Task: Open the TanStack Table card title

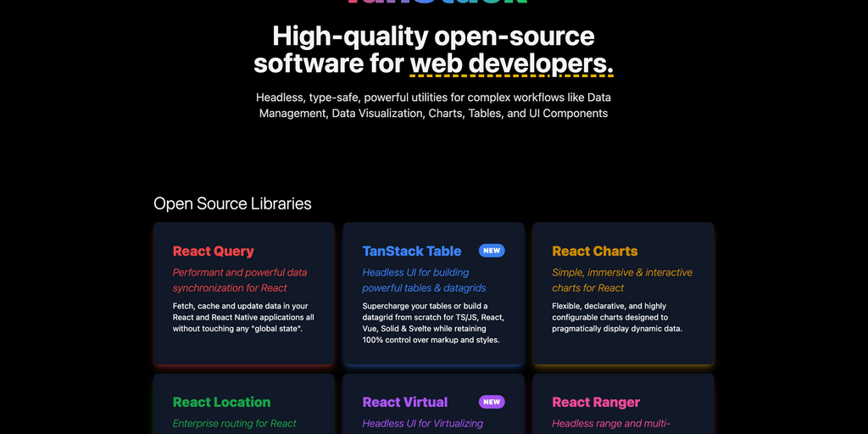Action: pos(412,251)
